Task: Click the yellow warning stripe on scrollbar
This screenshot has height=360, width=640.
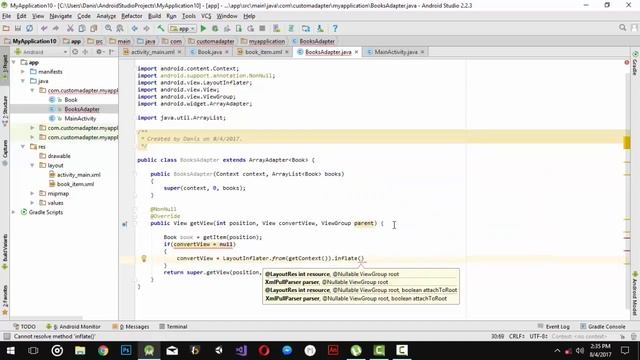Action: pyautogui.click(x=627, y=142)
